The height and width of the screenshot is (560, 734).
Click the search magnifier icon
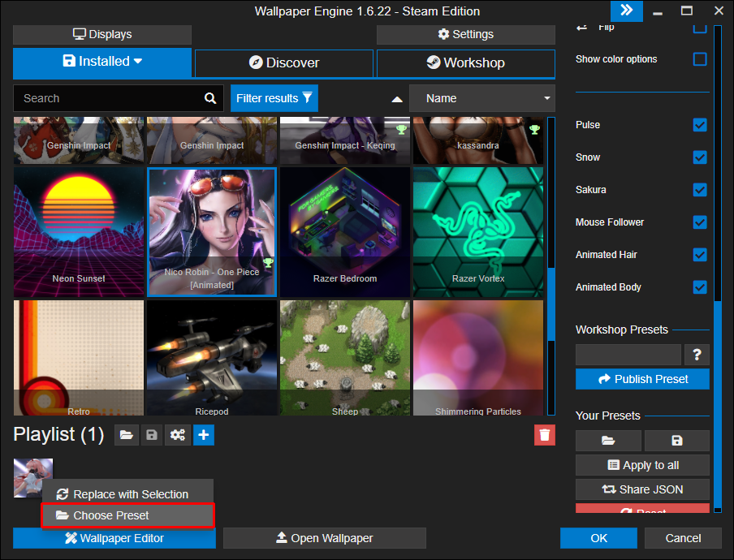click(210, 98)
